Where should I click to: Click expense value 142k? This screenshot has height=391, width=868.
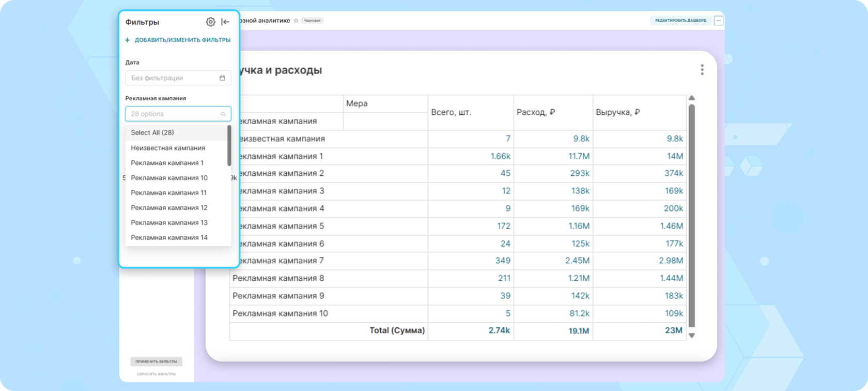pos(580,296)
